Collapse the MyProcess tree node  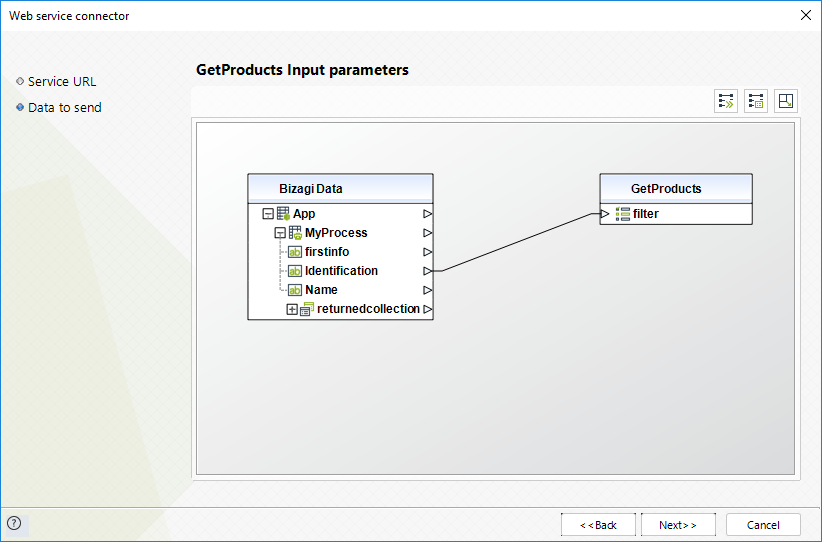click(280, 233)
